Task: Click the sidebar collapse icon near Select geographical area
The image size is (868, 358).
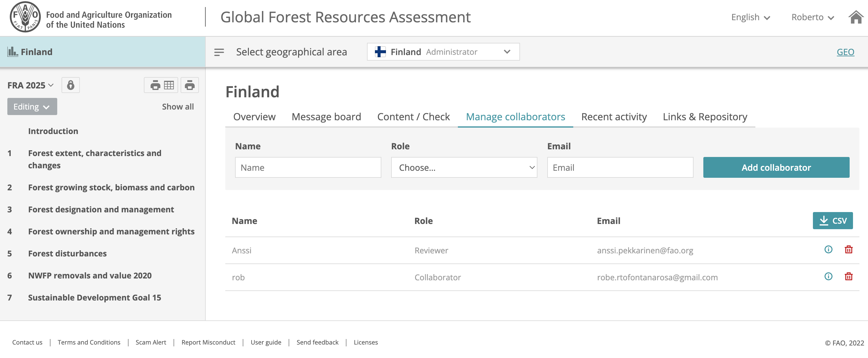Action: click(x=219, y=52)
